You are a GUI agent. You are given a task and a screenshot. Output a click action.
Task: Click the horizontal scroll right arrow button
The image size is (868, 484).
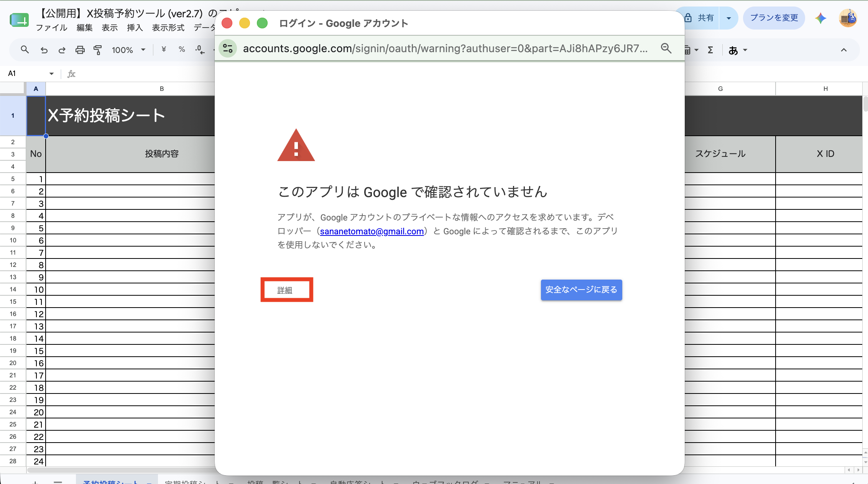858,470
